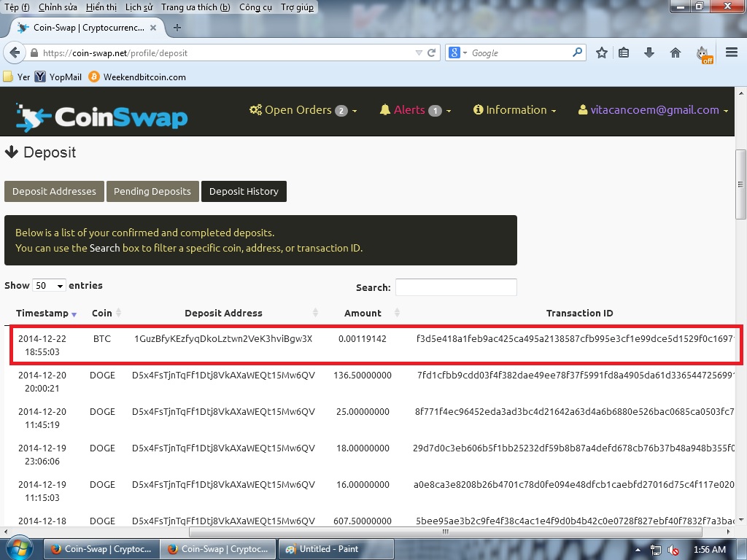
Task: Open the Trang ưa thích menu
Action: coord(196,7)
